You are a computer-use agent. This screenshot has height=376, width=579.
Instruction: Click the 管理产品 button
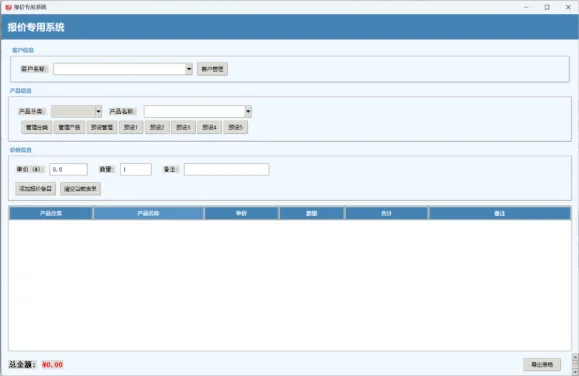[69, 127]
